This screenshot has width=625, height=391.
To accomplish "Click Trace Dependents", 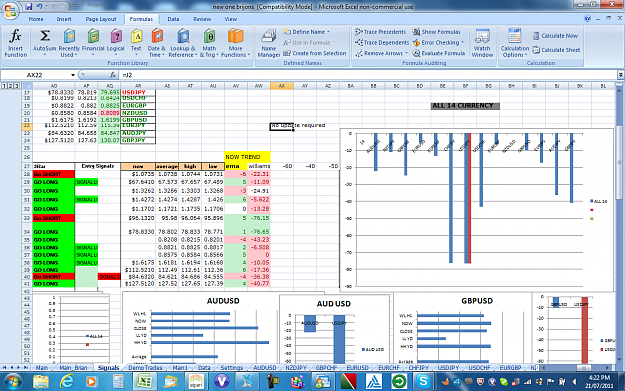I will 382,42.
